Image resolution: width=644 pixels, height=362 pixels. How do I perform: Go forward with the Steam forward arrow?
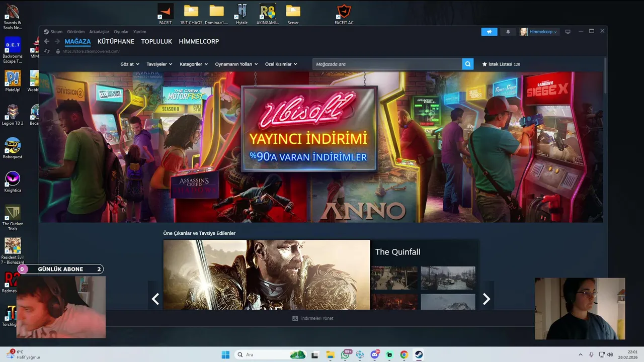[x=57, y=41]
